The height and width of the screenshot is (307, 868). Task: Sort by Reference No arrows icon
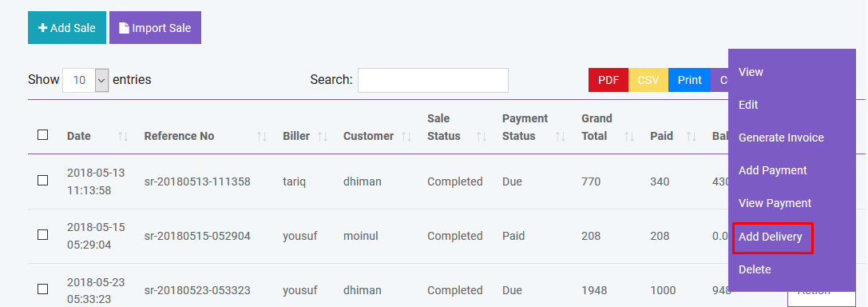[262, 137]
